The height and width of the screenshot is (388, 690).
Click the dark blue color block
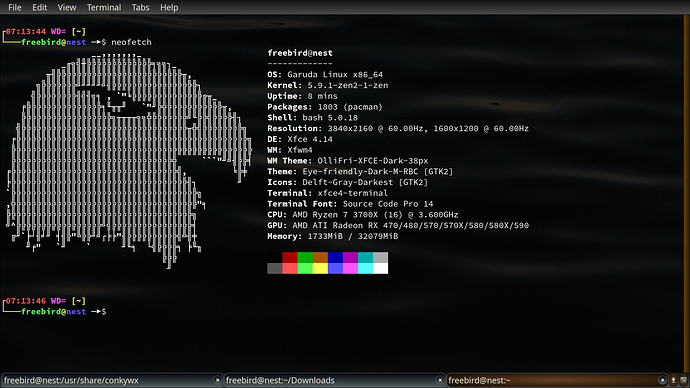click(335, 257)
